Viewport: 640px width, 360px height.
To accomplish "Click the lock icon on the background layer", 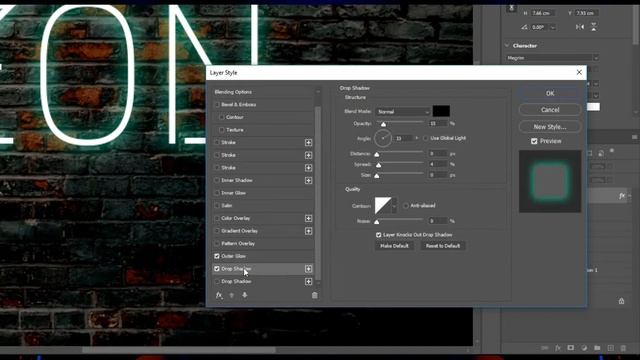I will pos(621,301).
